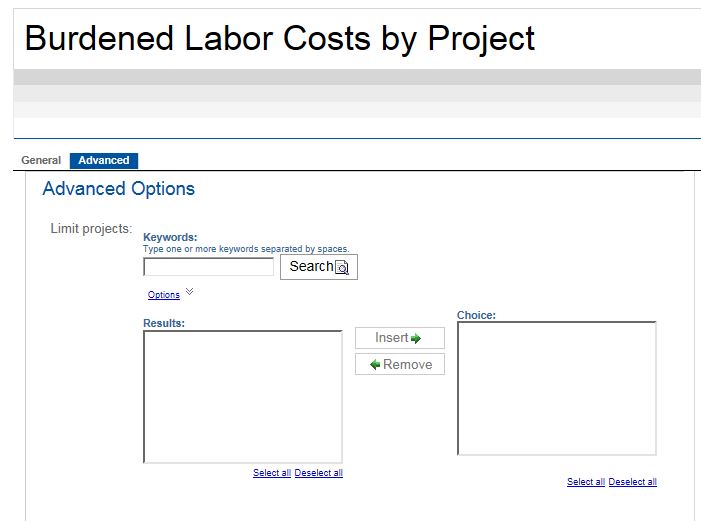Expand the Options double-chevron arrow
The height and width of the screenshot is (521, 701).
(190, 292)
